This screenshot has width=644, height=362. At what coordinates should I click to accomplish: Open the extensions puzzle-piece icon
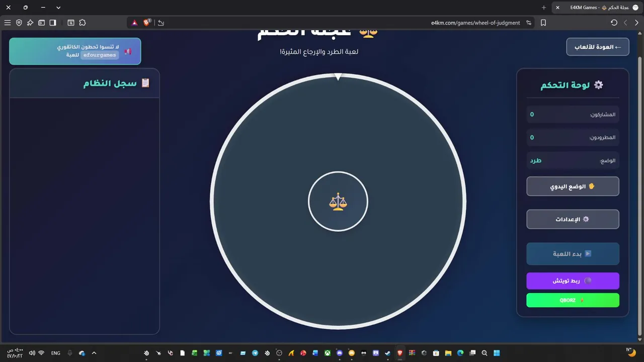pos(83,23)
